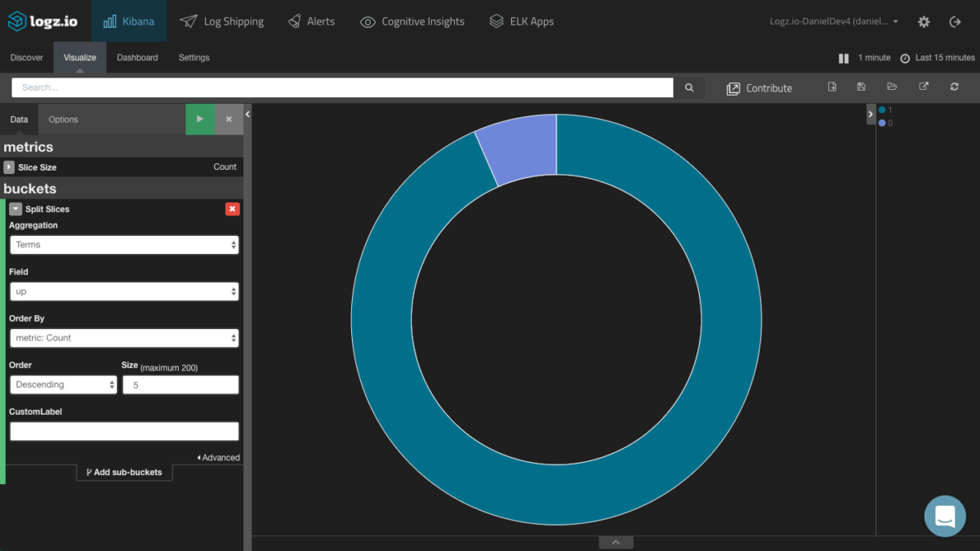The width and height of the screenshot is (980, 551).
Task: Refresh the visualization data
Action: point(954,87)
